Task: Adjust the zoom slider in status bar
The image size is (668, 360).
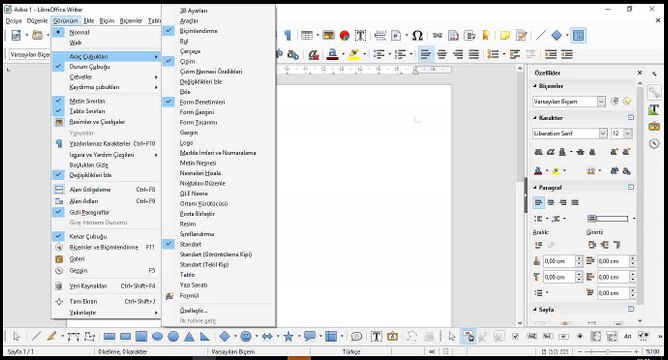Action: pyautogui.click(x=608, y=352)
